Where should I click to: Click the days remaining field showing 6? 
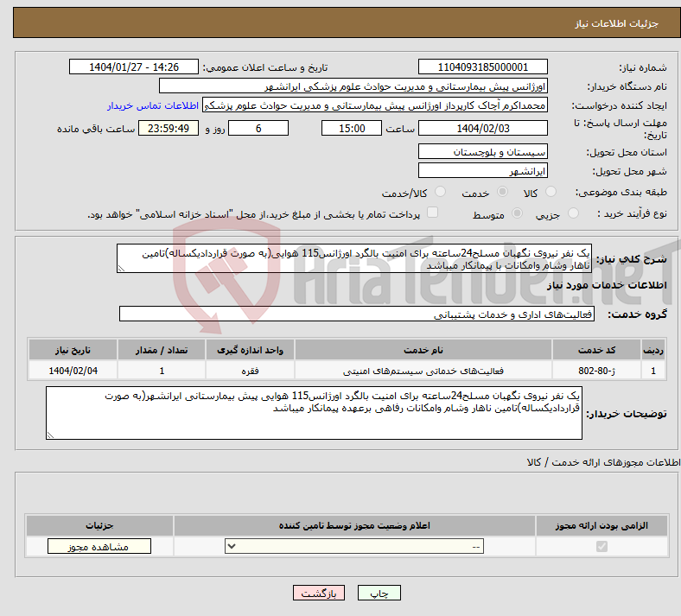[258, 128]
